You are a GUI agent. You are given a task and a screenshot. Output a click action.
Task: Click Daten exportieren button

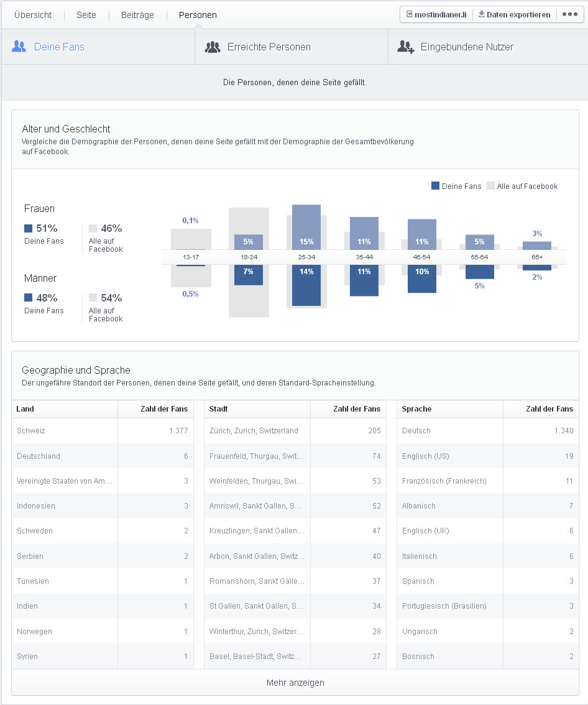coord(514,14)
